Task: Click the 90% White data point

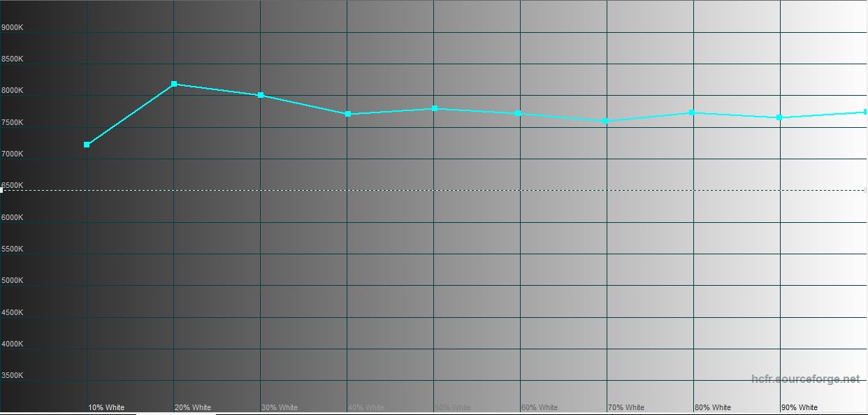Action: 779,117
